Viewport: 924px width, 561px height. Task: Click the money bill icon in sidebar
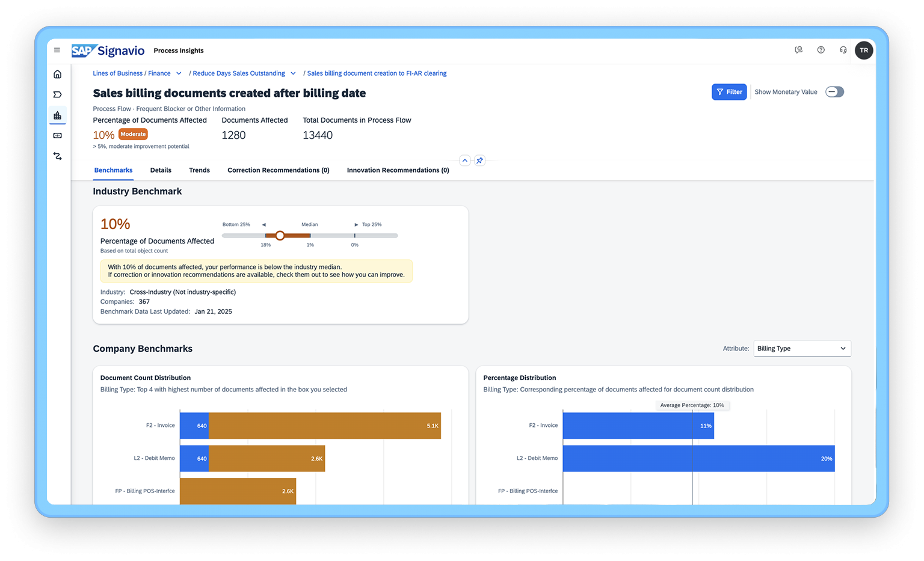coord(58,136)
